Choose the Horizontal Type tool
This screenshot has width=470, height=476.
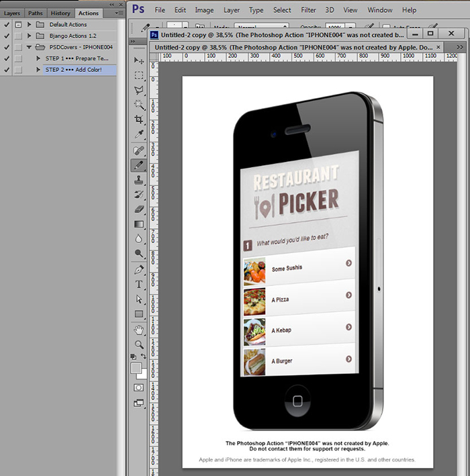139,285
